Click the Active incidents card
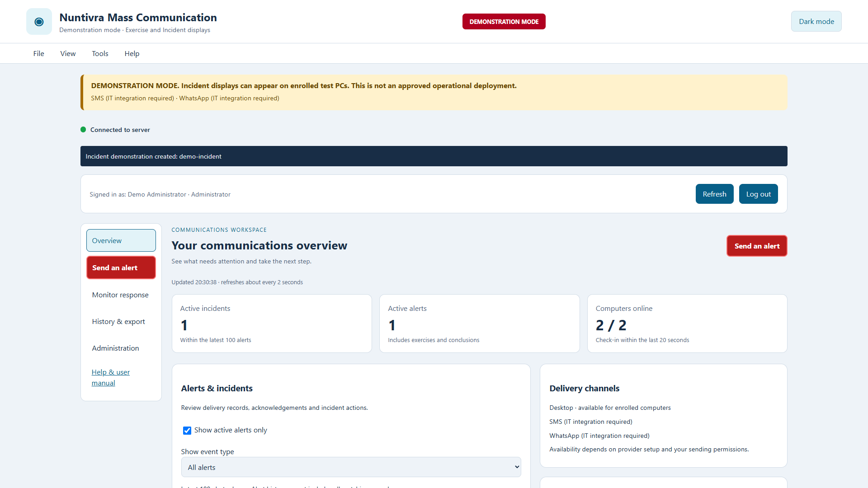868x488 pixels. [272, 324]
